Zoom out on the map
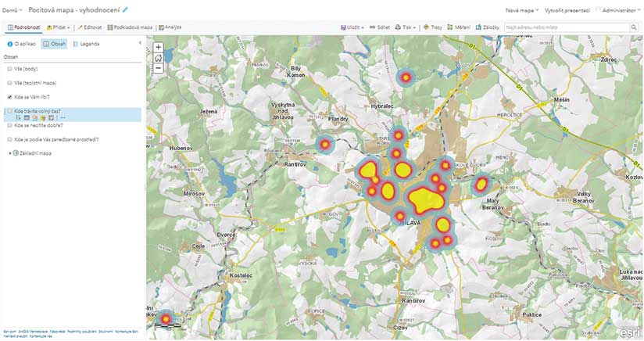The image size is (644, 341). pyautogui.click(x=158, y=68)
